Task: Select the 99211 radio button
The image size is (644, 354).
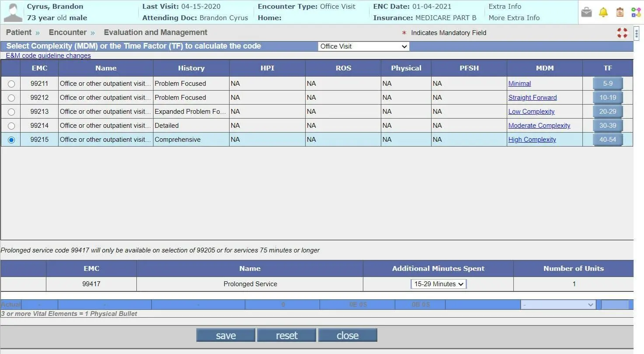Action: (x=10, y=84)
